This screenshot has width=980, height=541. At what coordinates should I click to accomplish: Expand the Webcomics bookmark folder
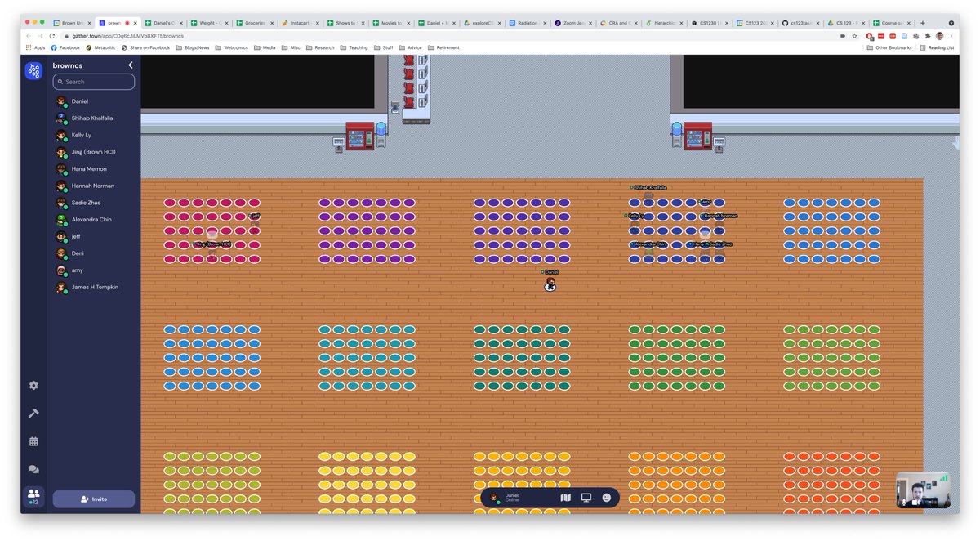click(x=232, y=47)
